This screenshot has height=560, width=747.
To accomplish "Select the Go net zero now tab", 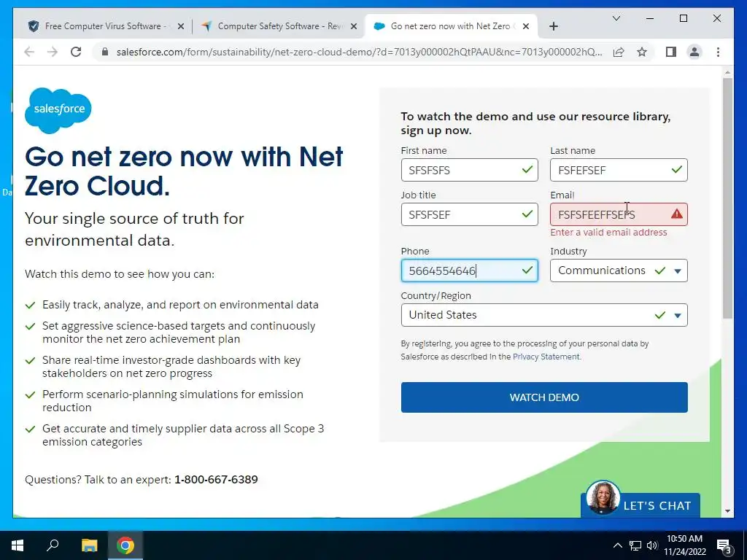I will 450,26.
